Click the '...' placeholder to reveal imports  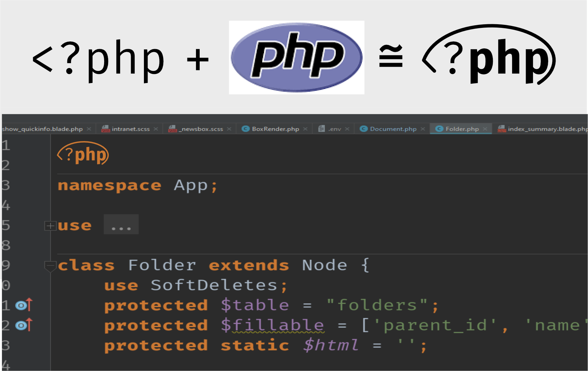[121, 225]
